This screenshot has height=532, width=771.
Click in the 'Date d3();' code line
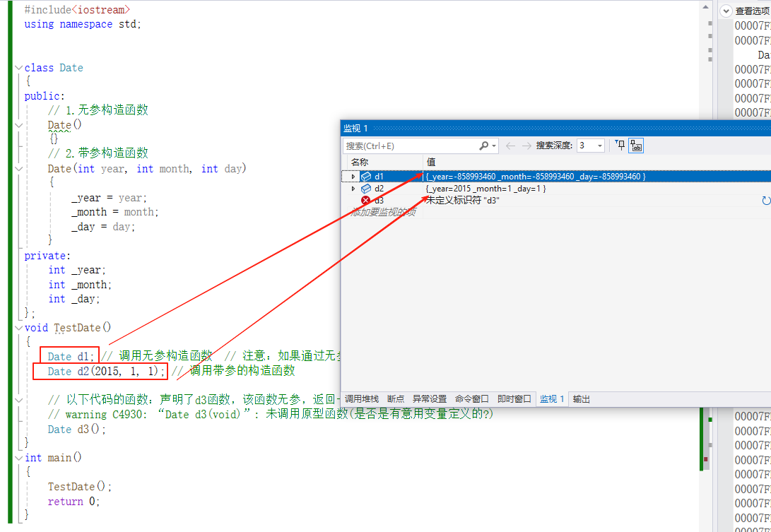(x=77, y=430)
